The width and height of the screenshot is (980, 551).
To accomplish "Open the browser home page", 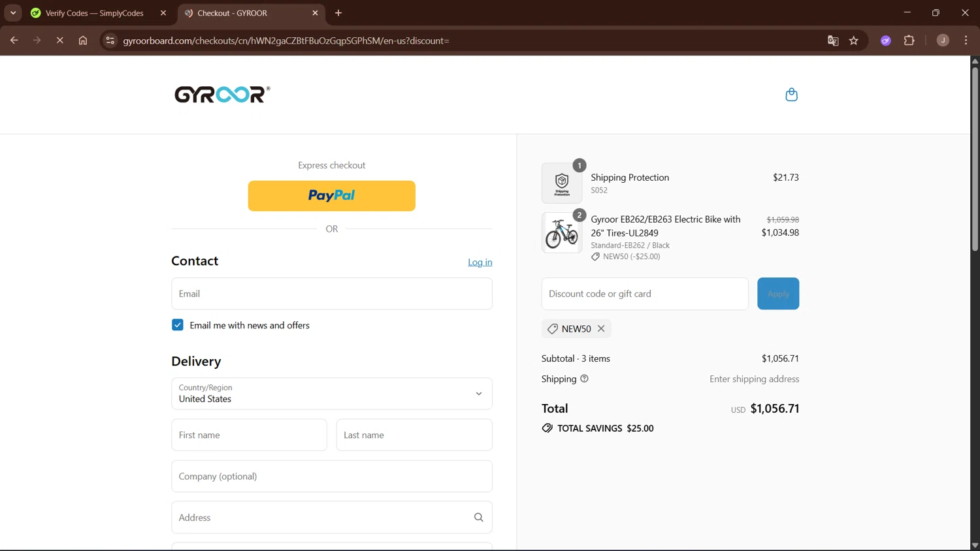I will click(83, 40).
